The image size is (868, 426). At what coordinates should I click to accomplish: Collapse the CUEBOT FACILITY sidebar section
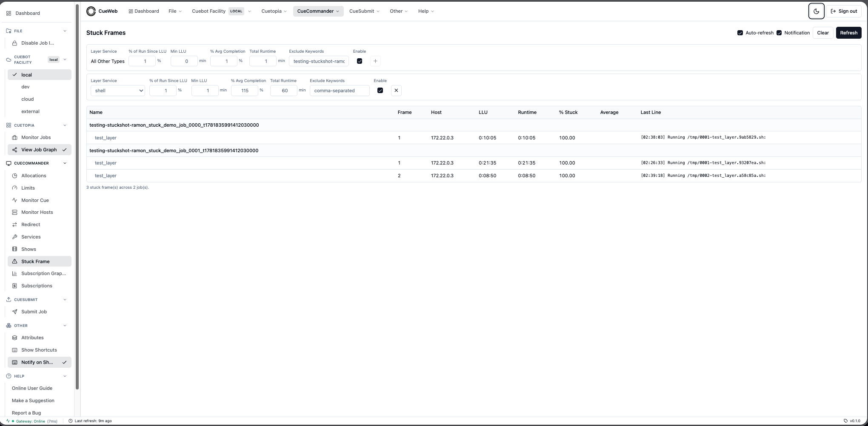click(65, 60)
